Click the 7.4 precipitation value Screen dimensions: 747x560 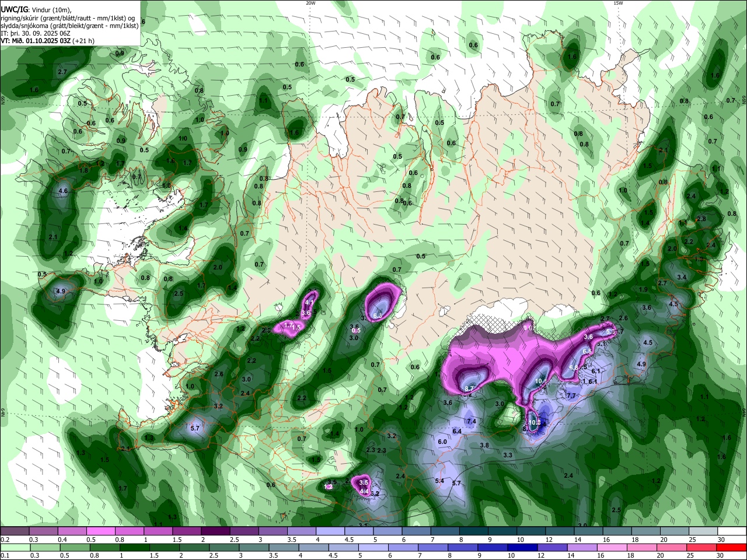[x=472, y=421]
